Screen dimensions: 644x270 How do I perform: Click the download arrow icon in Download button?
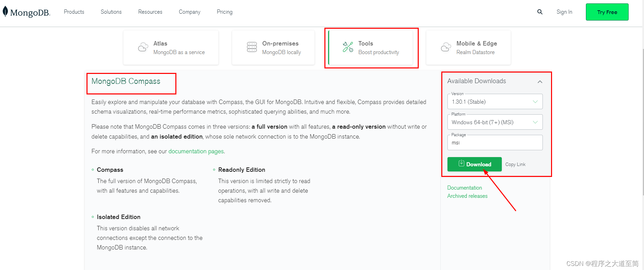(x=461, y=163)
